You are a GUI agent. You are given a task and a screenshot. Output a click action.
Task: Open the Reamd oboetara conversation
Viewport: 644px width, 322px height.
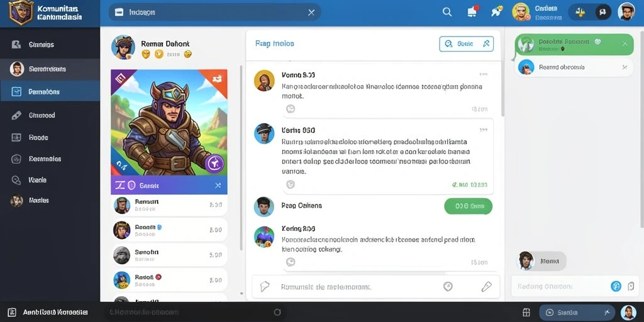[x=574, y=67]
